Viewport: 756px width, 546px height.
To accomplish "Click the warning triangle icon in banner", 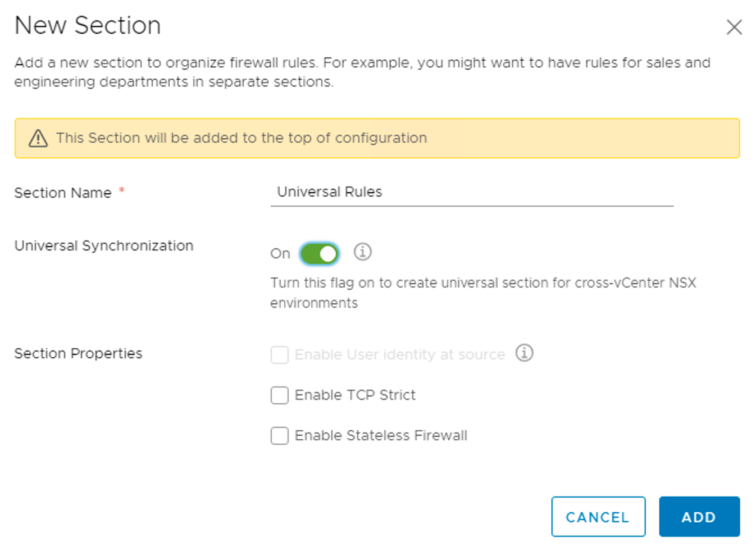I will point(38,138).
